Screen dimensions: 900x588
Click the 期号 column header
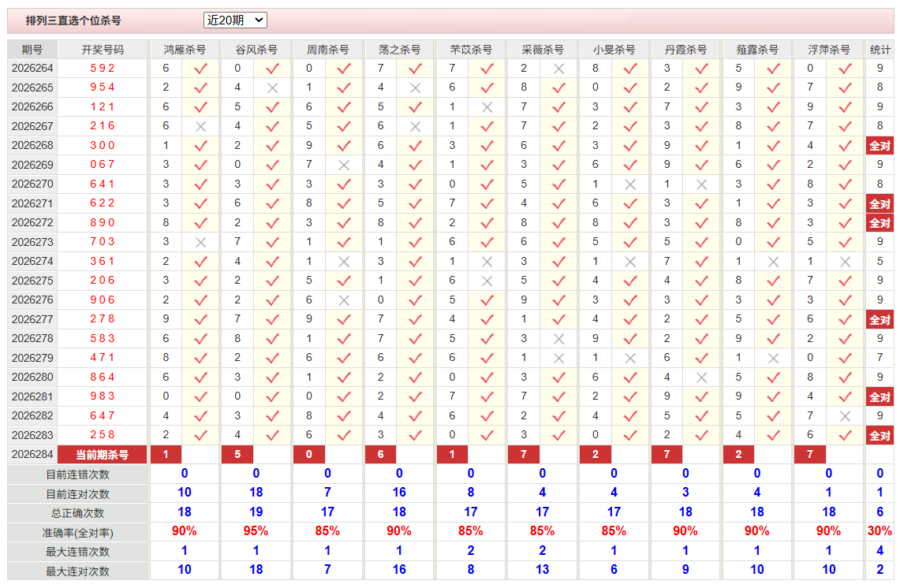click(x=32, y=50)
